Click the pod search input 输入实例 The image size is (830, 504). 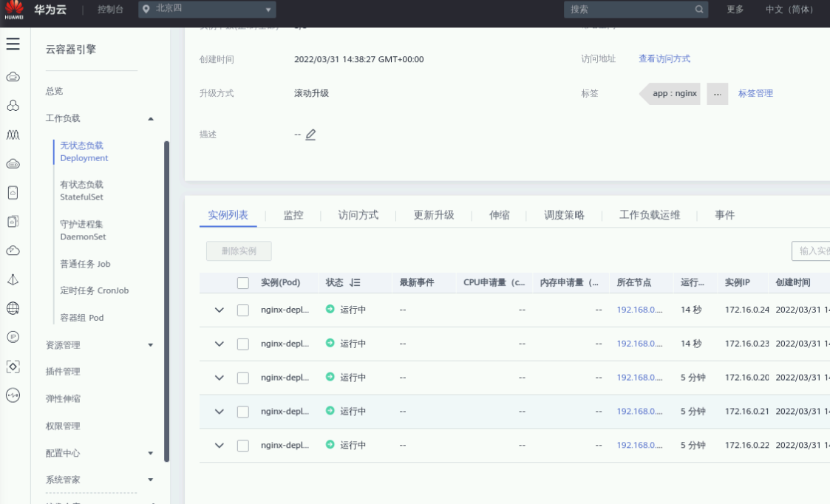pyautogui.click(x=811, y=251)
